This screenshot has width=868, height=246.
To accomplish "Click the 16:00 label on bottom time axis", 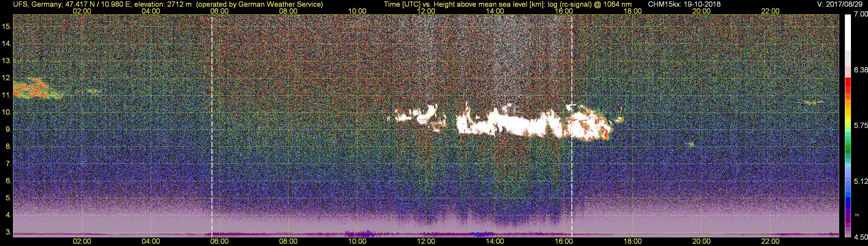I will coord(564,242).
